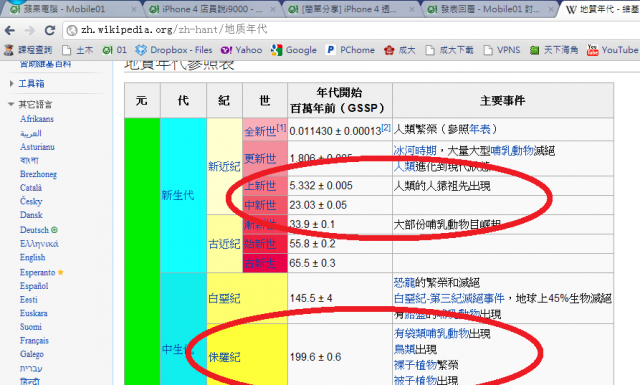
Task: Open the 更新世 link in the table
Action: (260, 158)
